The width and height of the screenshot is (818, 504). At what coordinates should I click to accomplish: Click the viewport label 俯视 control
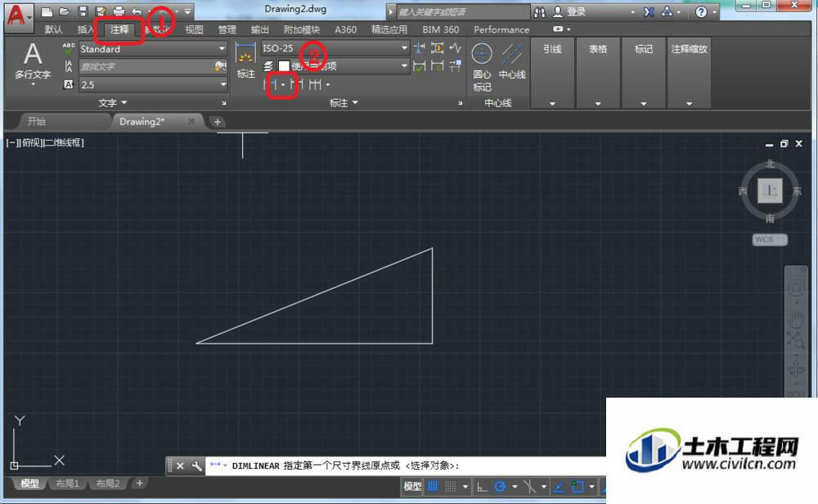click(x=31, y=142)
